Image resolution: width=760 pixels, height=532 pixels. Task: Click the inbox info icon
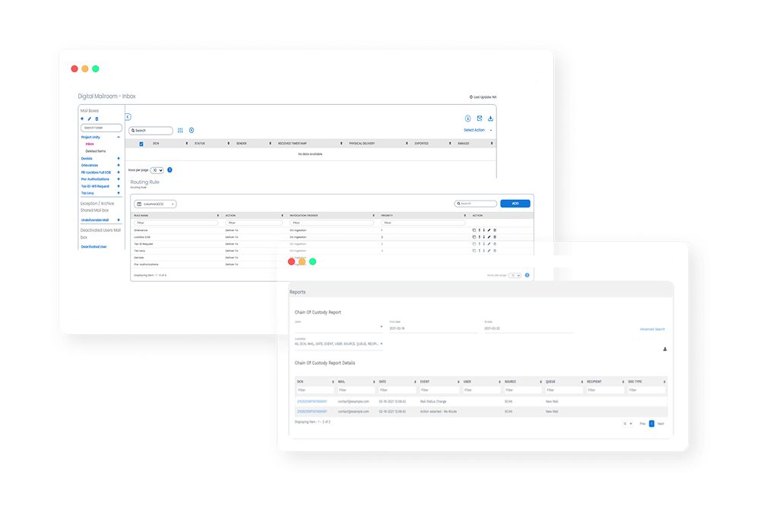click(467, 119)
